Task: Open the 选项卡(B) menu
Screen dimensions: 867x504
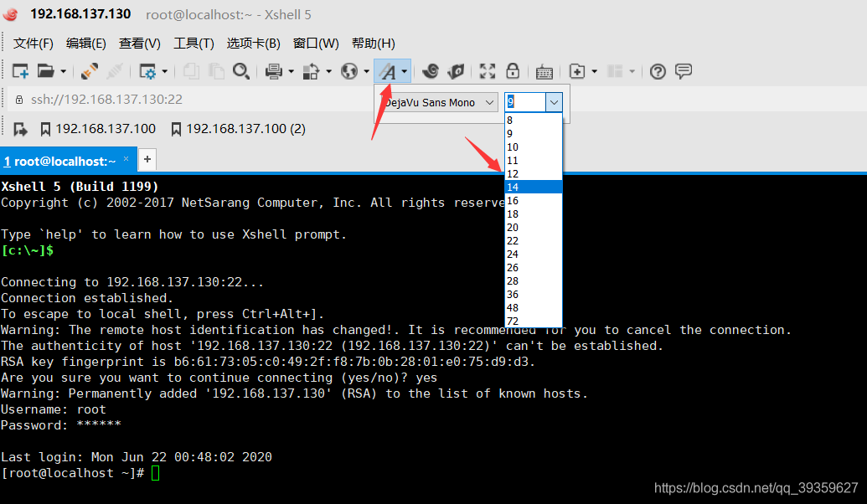Action: pos(253,43)
